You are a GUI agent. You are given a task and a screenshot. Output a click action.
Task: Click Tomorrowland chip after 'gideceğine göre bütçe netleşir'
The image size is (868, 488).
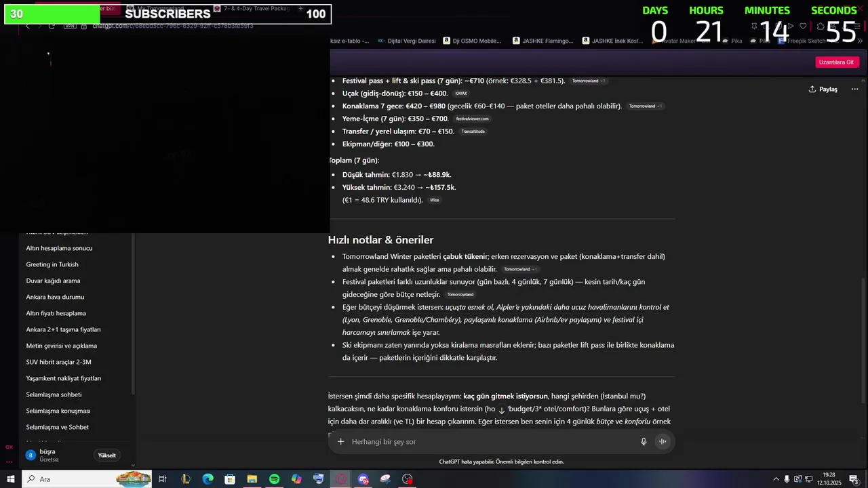click(x=460, y=295)
